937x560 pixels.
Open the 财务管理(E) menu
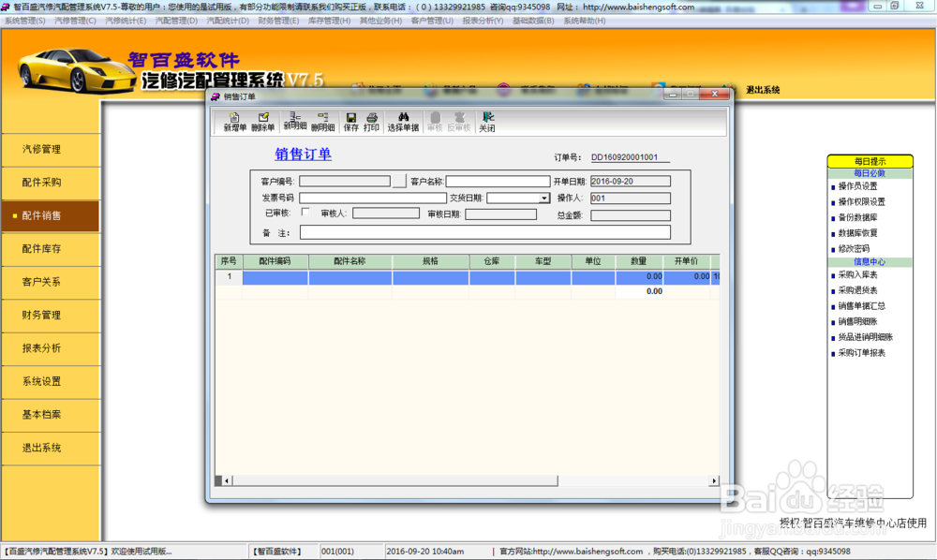pyautogui.click(x=278, y=21)
